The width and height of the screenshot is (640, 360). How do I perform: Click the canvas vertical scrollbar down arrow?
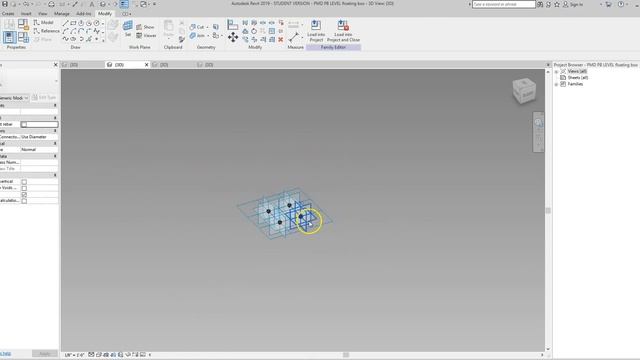pos(548,349)
